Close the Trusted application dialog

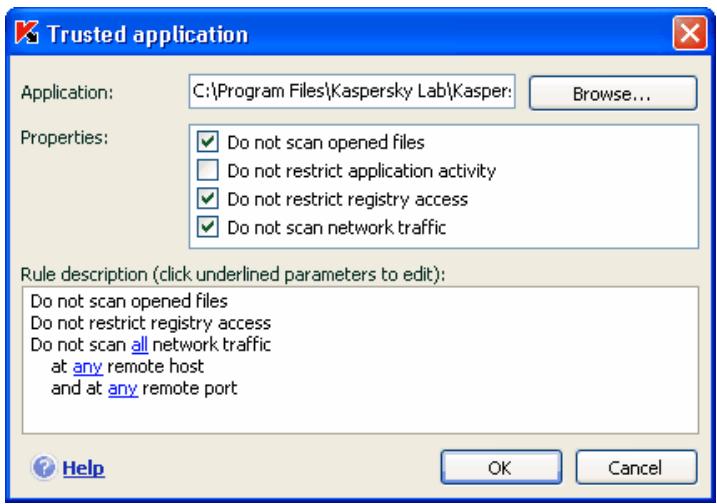[x=690, y=33]
